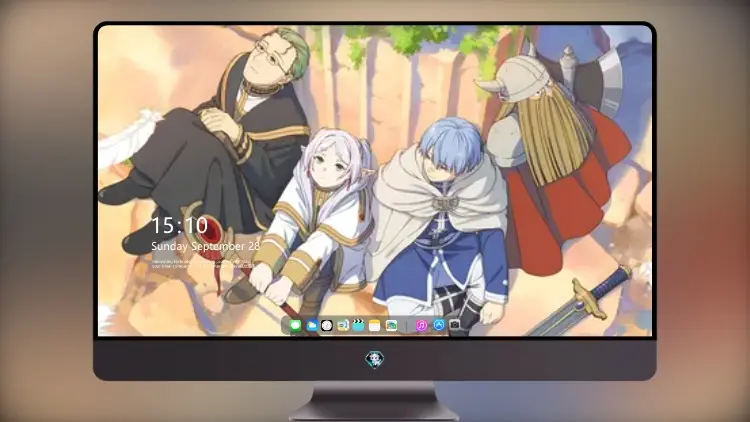The image size is (750, 422).
Task: Open the yellow Notes app in dock
Action: (x=375, y=326)
